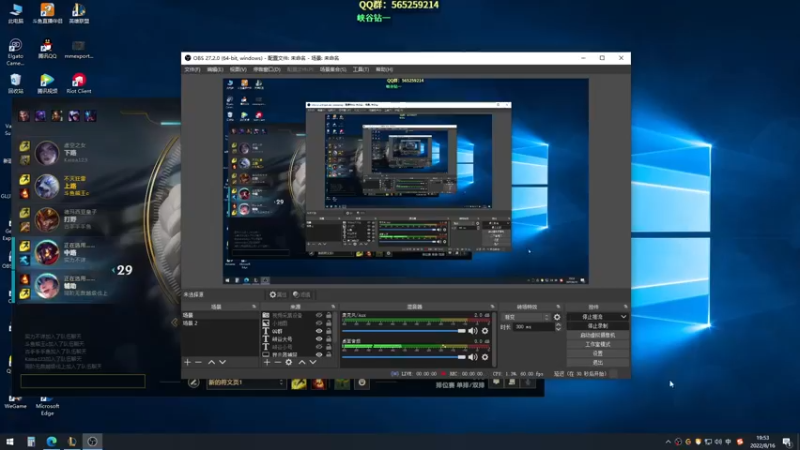Click the 工作室模式 button
The image size is (800, 450).
click(x=597, y=344)
